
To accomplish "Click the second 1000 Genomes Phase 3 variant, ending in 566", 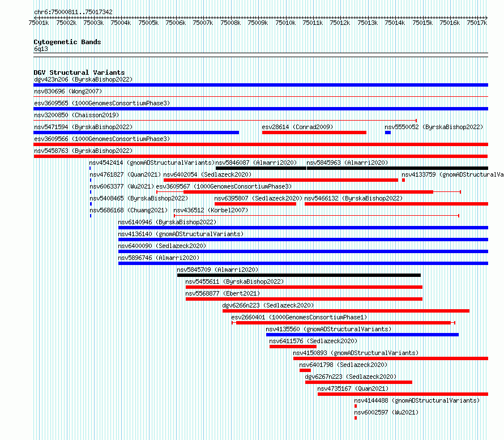I will [x=102, y=139].
